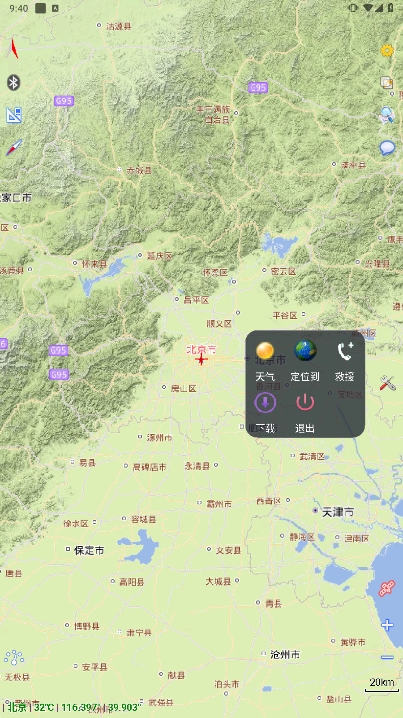The width and height of the screenshot is (403, 718).
Task: Tap the 涿州市 label on map
Action: tap(159, 438)
